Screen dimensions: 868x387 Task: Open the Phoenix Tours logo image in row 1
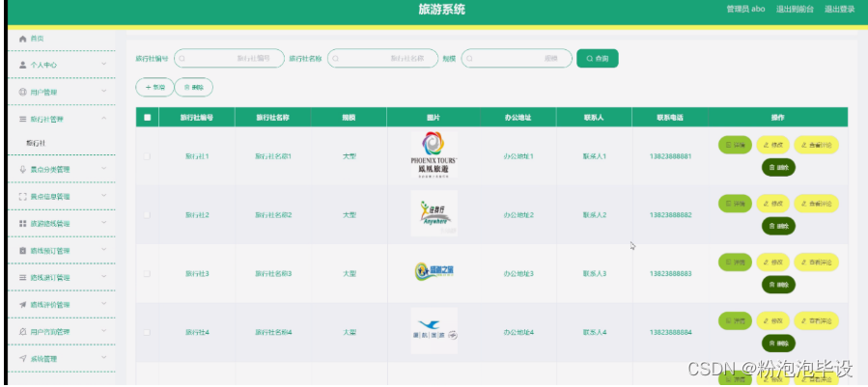point(434,154)
